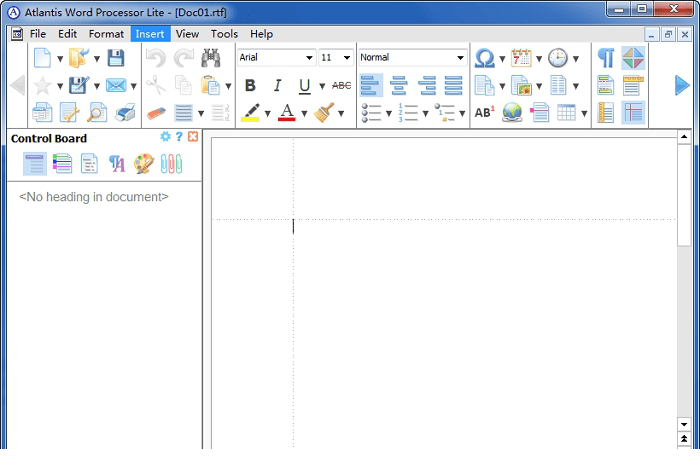Image resolution: width=700 pixels, height=466 pixels.
Task: Open the File menu
Action: (38, 34)
